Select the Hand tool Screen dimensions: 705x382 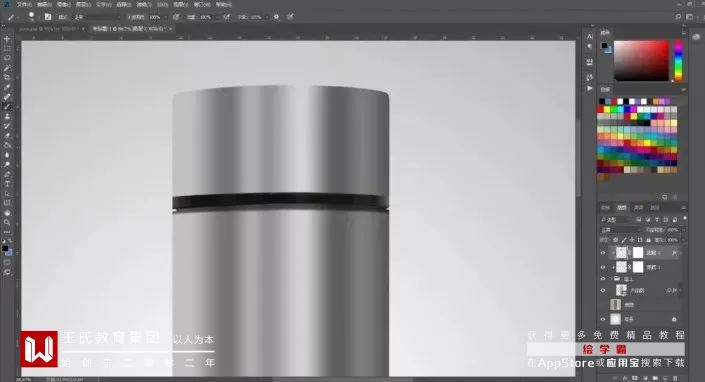click(7, 213)
